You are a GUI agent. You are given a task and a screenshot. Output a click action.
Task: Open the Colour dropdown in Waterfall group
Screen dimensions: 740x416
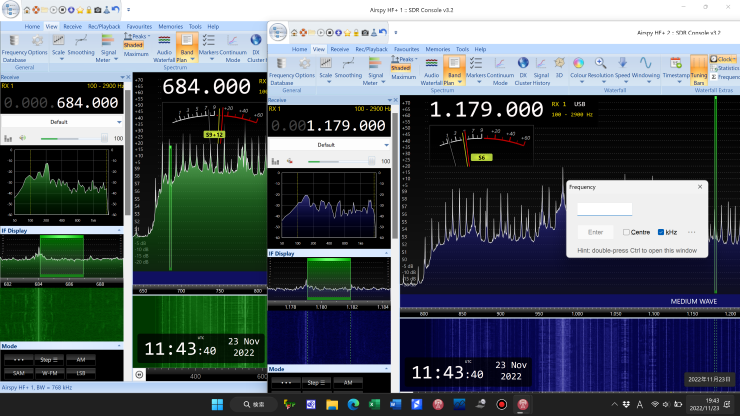tap(582, 82)
